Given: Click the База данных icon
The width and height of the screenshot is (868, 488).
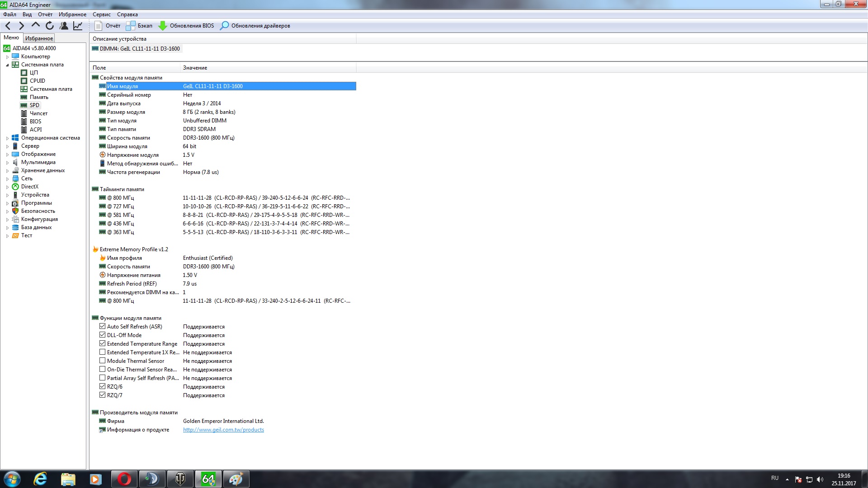Looking at the screenshot, I should click(x=15, y=227).
